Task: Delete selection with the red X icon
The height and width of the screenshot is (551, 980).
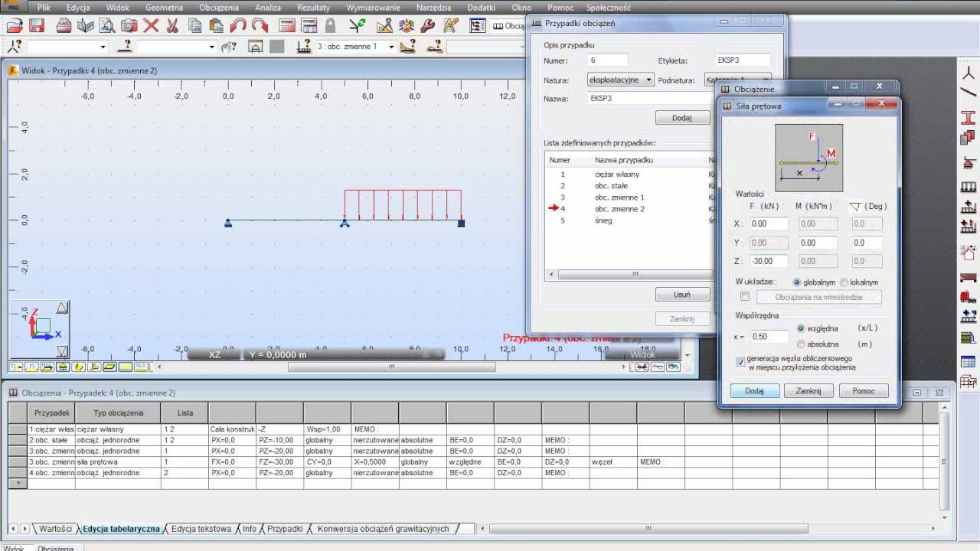Action: coord(151,25)
